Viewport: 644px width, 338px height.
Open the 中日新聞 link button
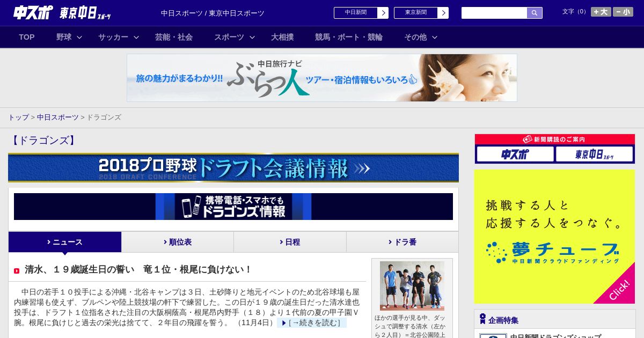(361, 13)
